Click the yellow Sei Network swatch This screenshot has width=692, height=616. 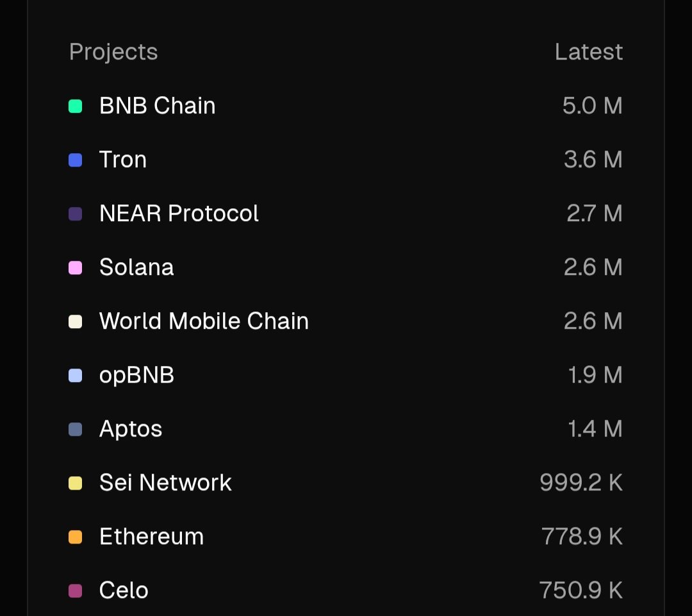pyautogui.click(x=76, y=483)
